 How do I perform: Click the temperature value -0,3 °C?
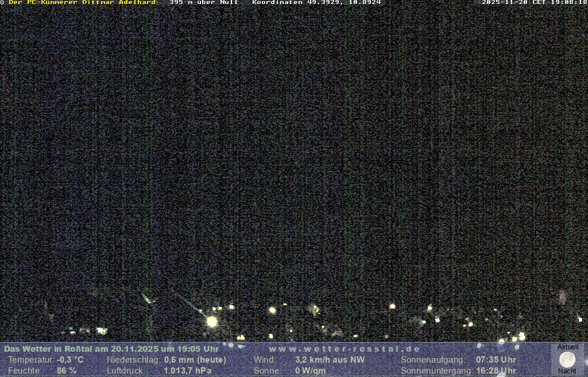point(70,360)
